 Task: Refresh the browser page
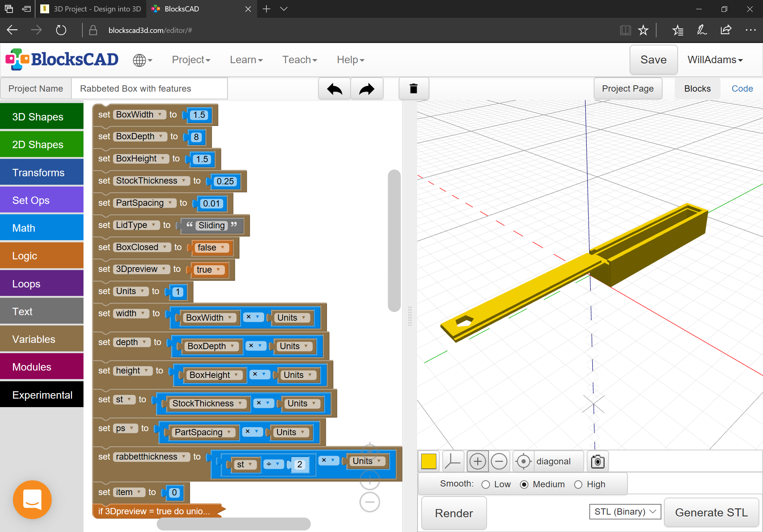61,30
